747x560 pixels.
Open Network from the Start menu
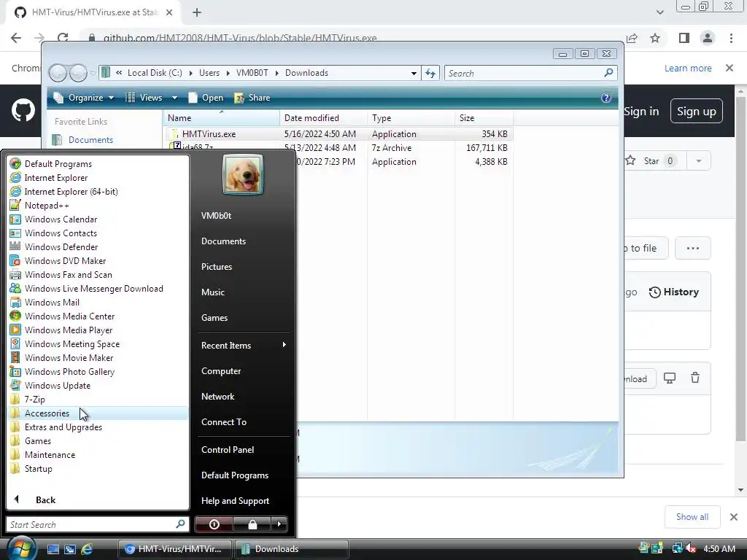pyautogui.click(x=217, y=396)
